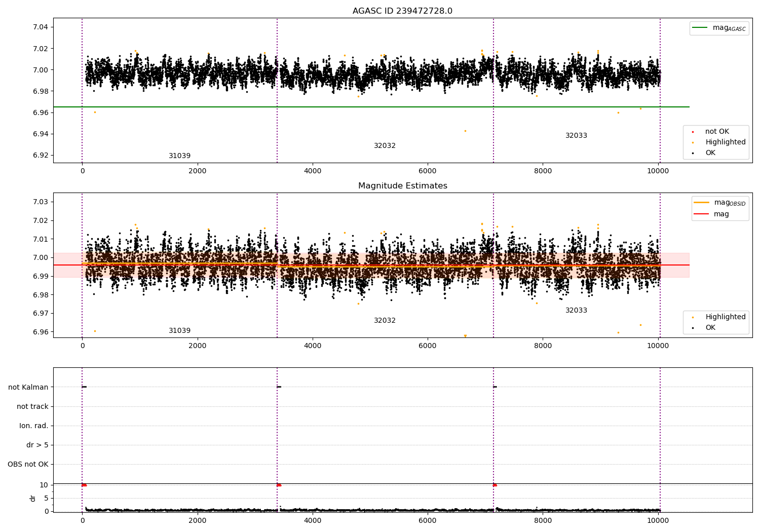Select 'Highlighted' legend entry in the top plot
The width and height of the screenshot is (760, 532).
click(725, 142)
